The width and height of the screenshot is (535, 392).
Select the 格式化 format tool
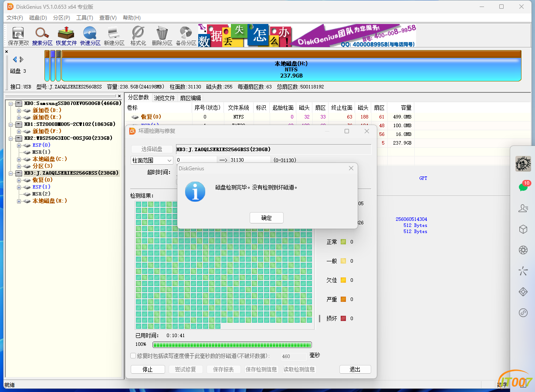point(138,35)
